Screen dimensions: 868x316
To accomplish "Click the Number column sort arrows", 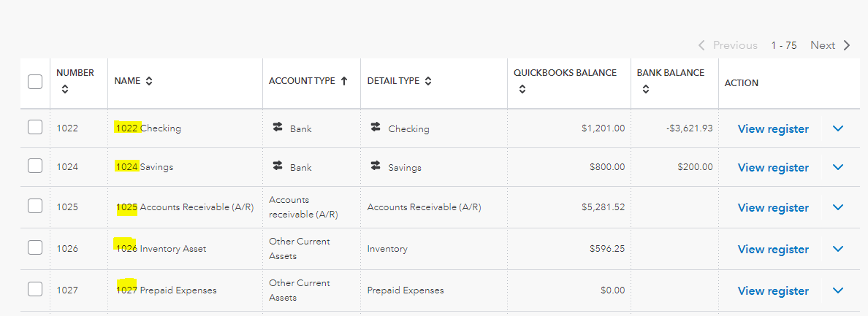I will point(64,89).
